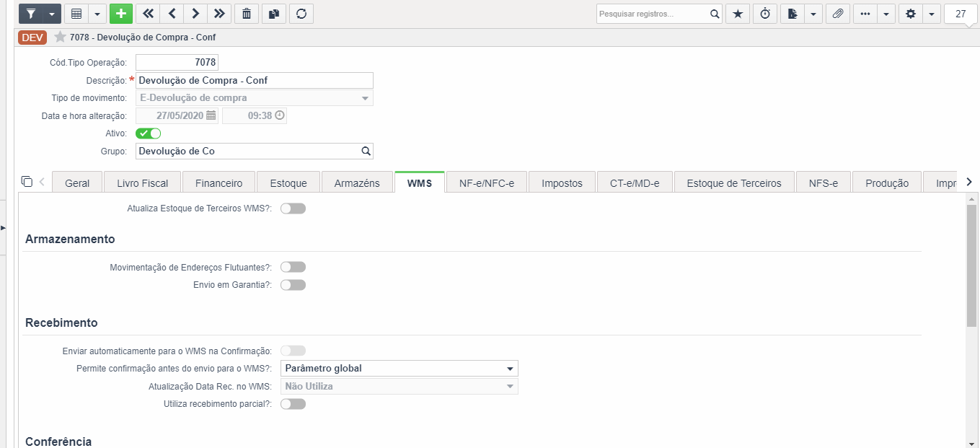Image resolution: width=980 pixels, height=448 pixels.
Task: Jump to the last record
Action: [x=219, y=14]
